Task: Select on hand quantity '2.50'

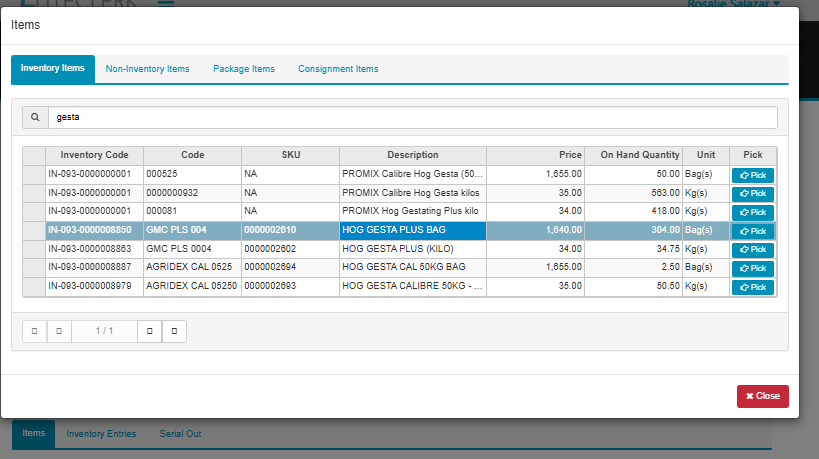Action: point(634,267)
